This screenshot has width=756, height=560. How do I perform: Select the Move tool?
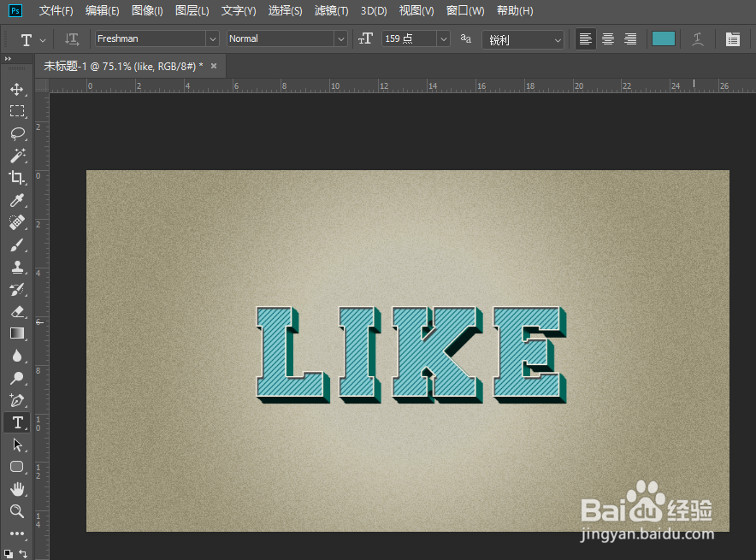(17, 89)
